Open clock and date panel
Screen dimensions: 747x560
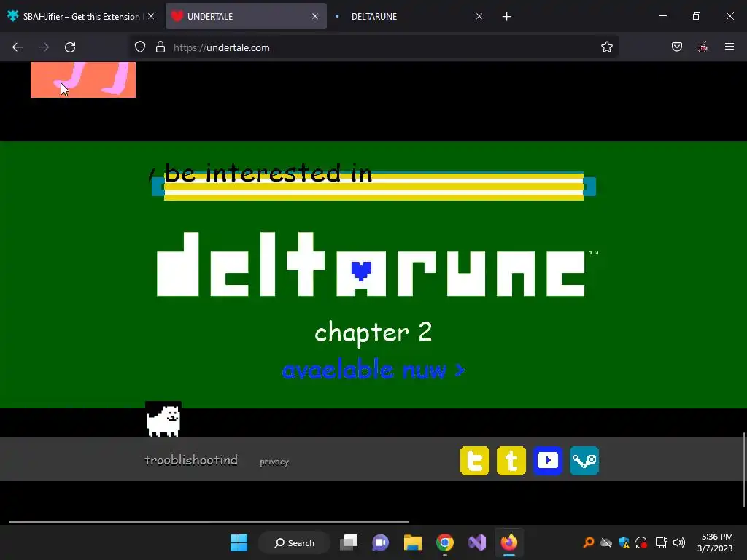tap(715, 542)
